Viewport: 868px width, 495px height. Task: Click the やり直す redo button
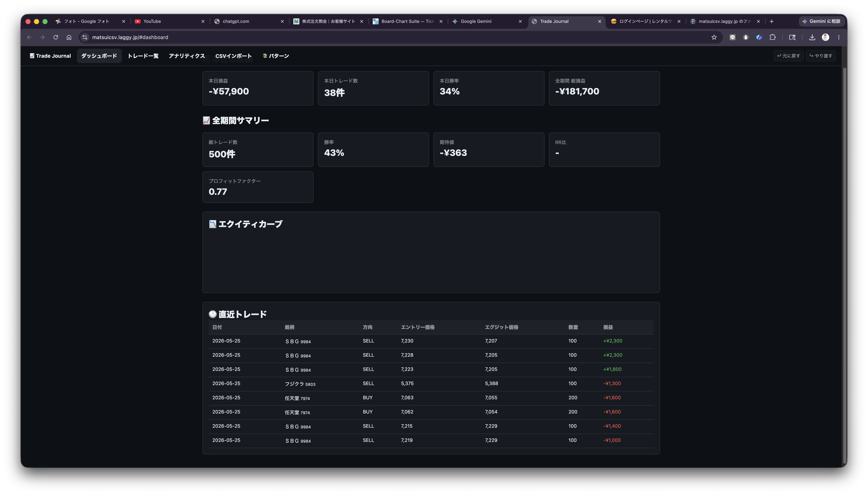821,56
